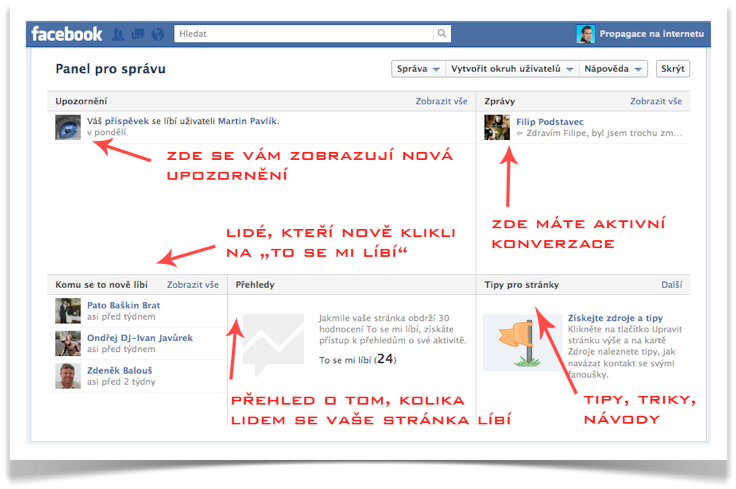Click the insights chart placeholder icon
Image resolution: width=736 pixels, height=489 pixels.
[274, 343]
